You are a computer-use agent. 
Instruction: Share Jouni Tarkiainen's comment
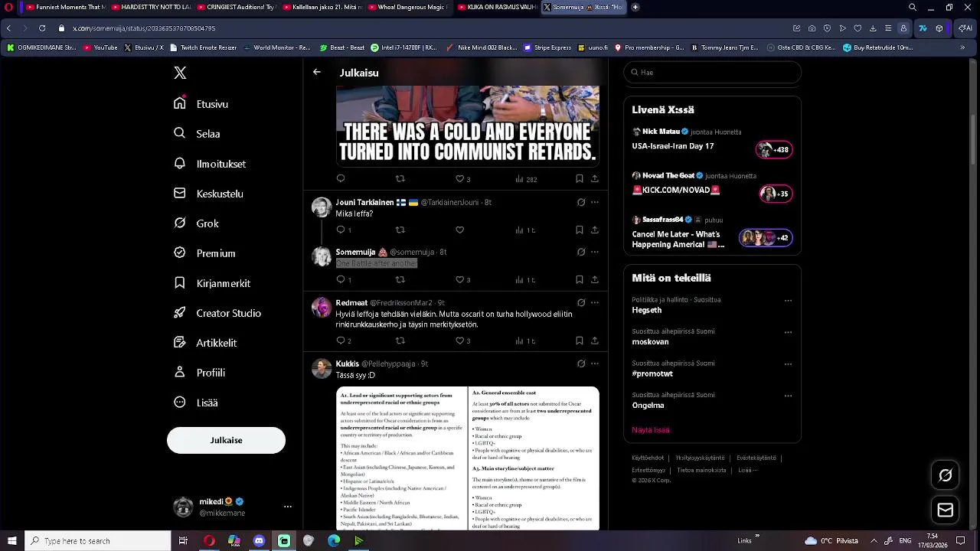594,230
